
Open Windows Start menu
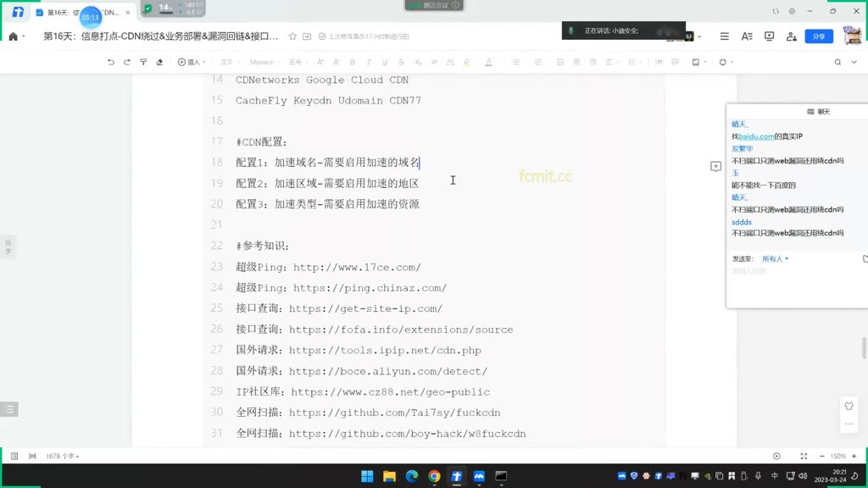tap(367, 476)
